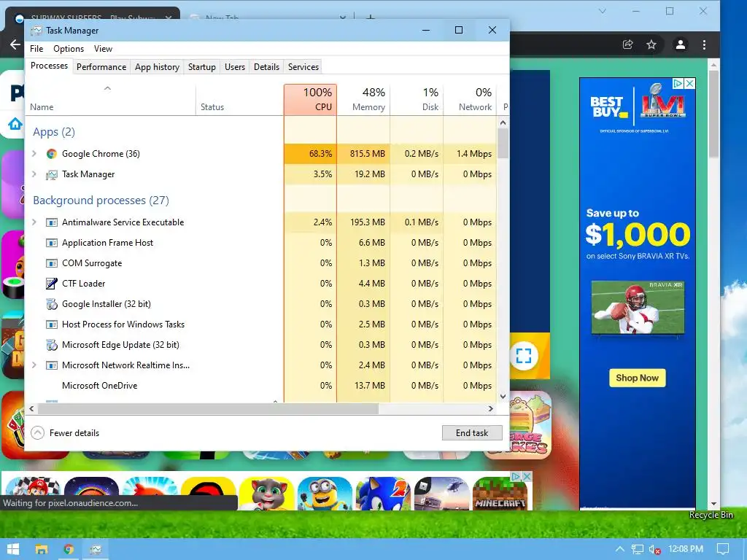
Task: Click the Antimalware Service Executable icon
Action: 52,222
